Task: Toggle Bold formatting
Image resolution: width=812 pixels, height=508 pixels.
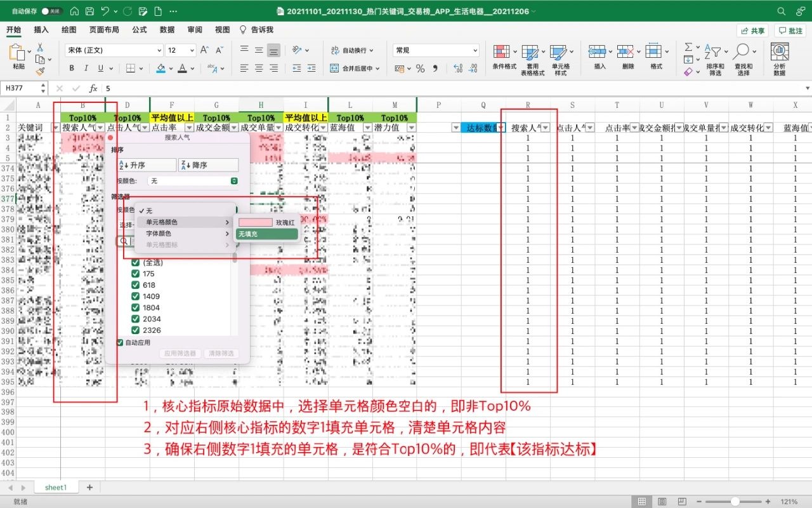Action: coord(72,68)
